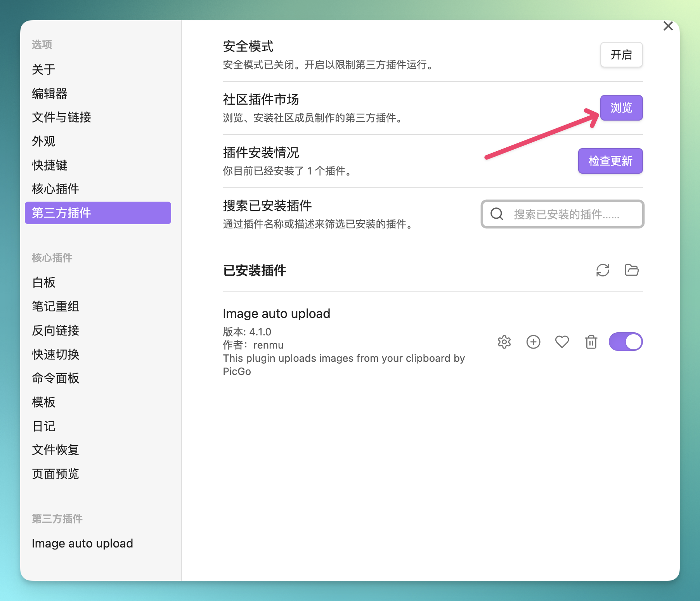
Task: Open the 关于 settings tab
Action: (98, 70)
